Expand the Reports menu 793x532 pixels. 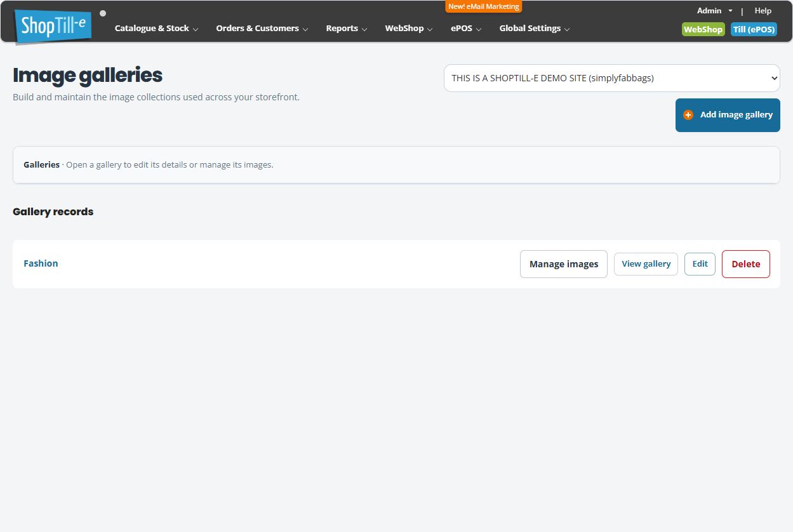347,29
